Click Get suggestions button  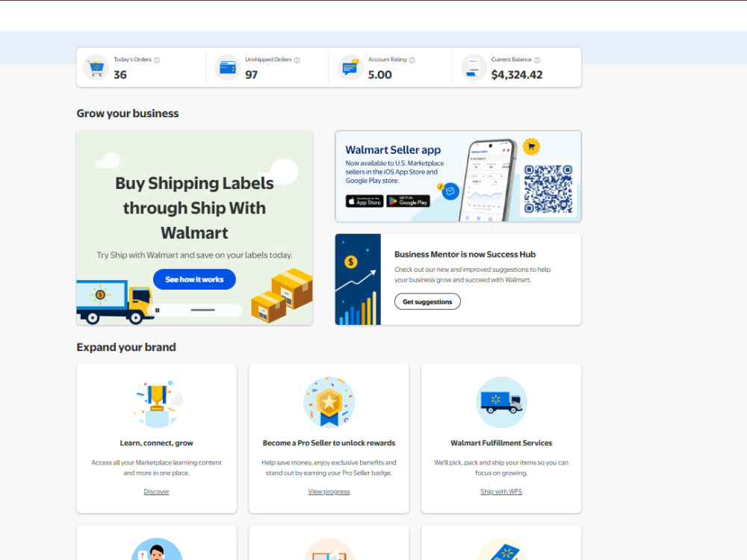point(427,302)
